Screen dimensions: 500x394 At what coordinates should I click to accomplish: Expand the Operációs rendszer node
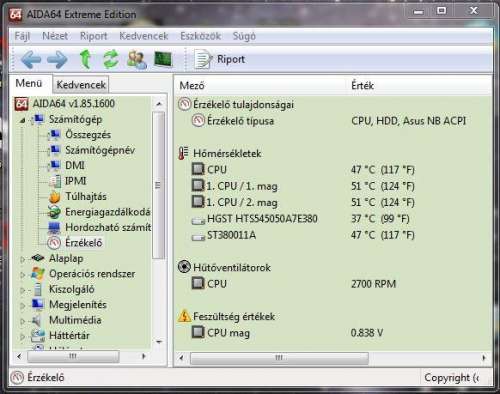[x=22, y=275]
